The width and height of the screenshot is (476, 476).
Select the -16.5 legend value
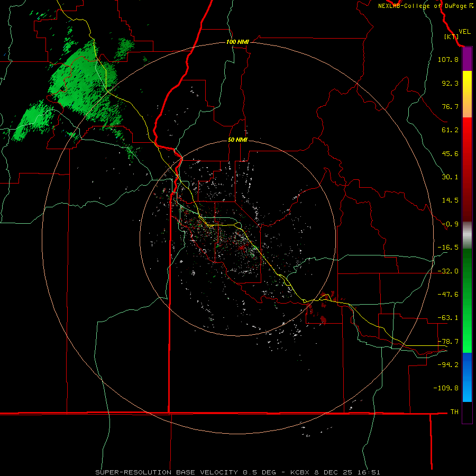(x=448, y=248)
